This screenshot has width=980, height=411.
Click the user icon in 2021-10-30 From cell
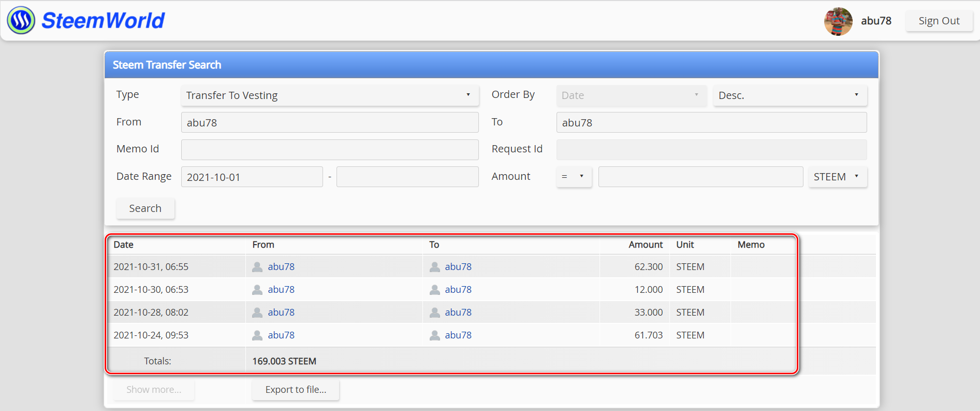pos(257,290)
